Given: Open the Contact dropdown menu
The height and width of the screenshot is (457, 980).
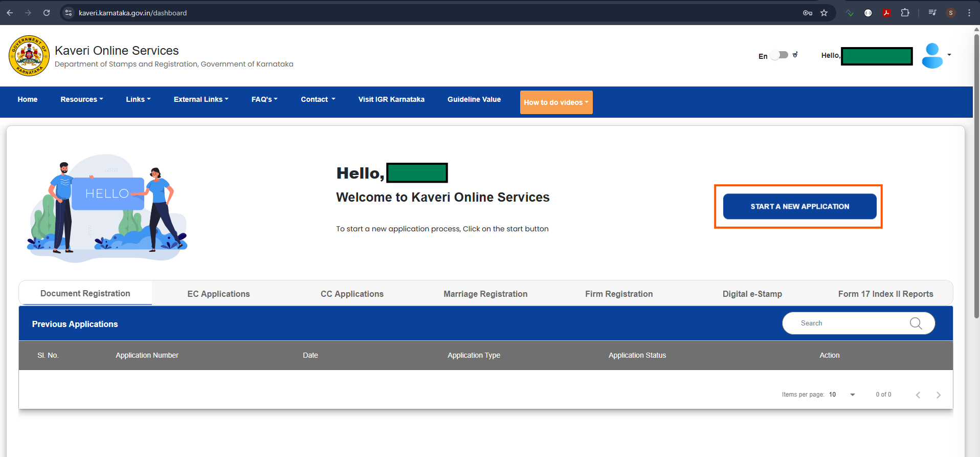Looking at the screenshot, I should (318, 99).
